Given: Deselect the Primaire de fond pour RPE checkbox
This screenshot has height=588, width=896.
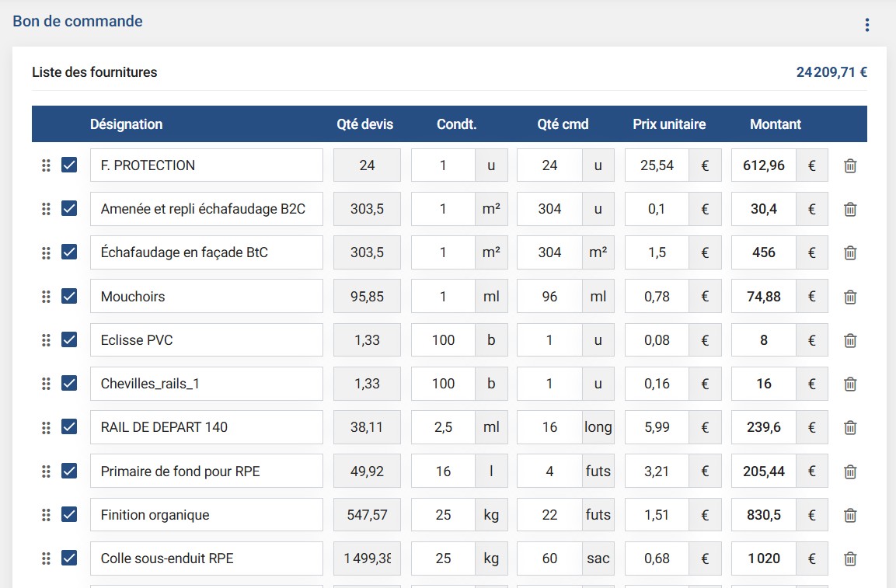Looking at the screenshot, I should tap(69, 471).
